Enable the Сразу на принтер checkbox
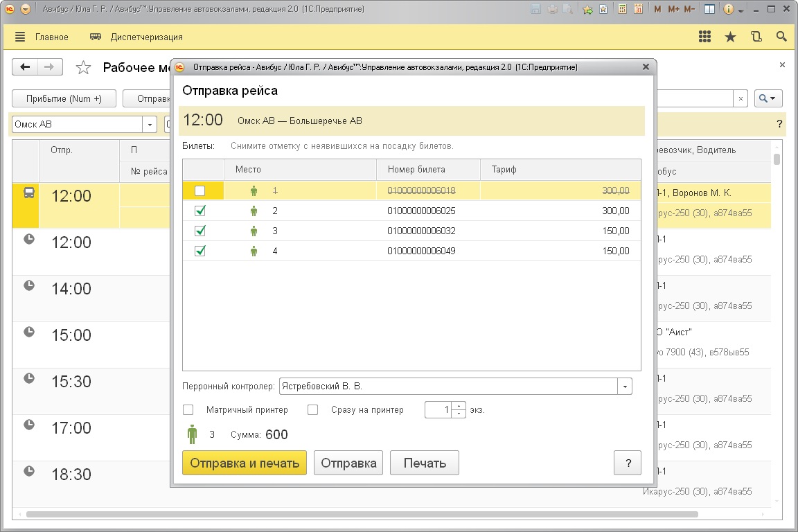 click(x=312, y=409)
